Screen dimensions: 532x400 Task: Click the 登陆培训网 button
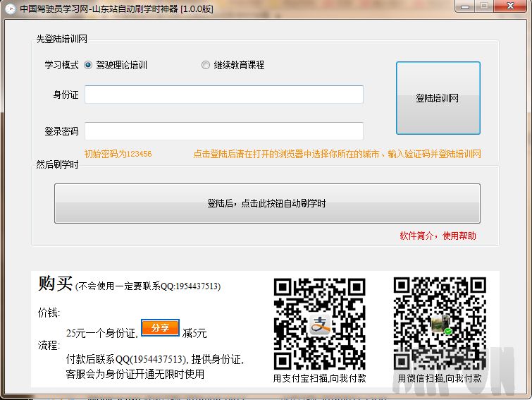point(438,98)
